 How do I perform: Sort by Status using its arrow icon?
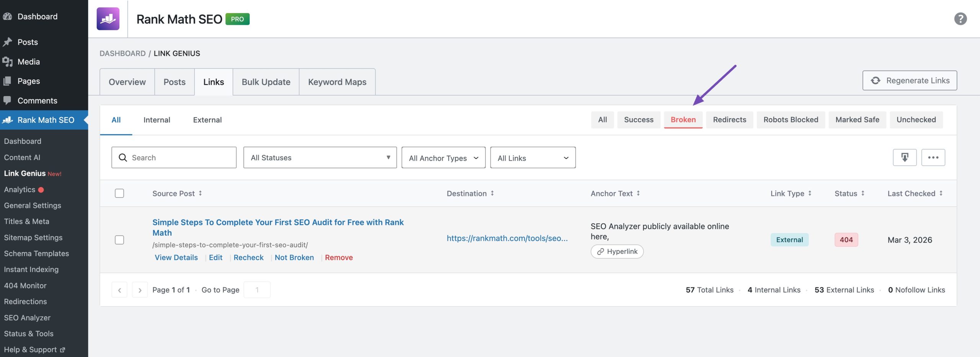click(x=863, y=193)
